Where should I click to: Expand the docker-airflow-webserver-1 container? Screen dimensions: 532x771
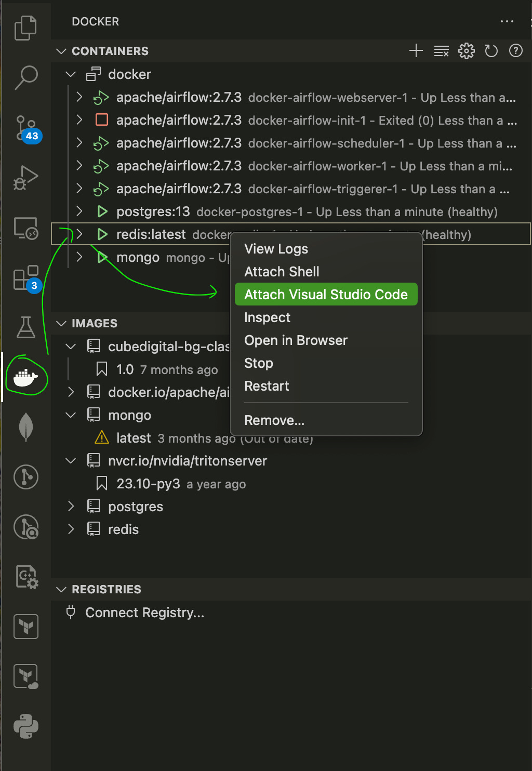[x=79, y=97]
